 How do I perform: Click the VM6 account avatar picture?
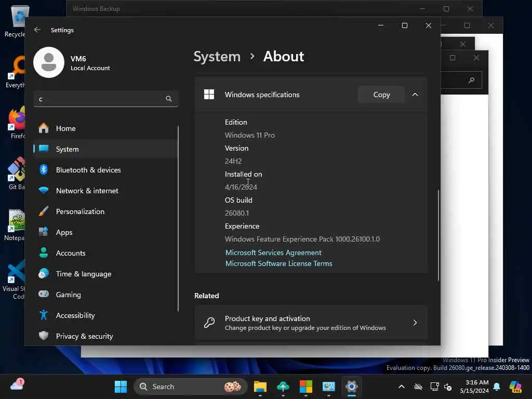pos(49,62)
